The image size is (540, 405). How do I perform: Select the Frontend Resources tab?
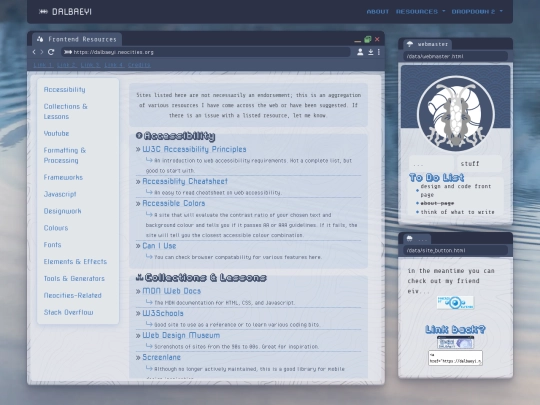pos(77,39)
